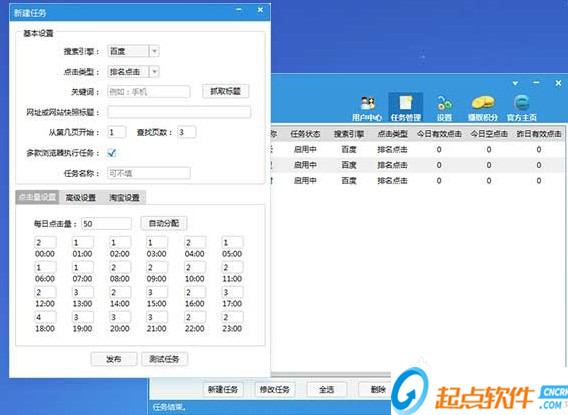The width and height of the screenshot is (568, 415).
Task: Click the 00:00 hour click-count field
Action: tap(45, 242)
